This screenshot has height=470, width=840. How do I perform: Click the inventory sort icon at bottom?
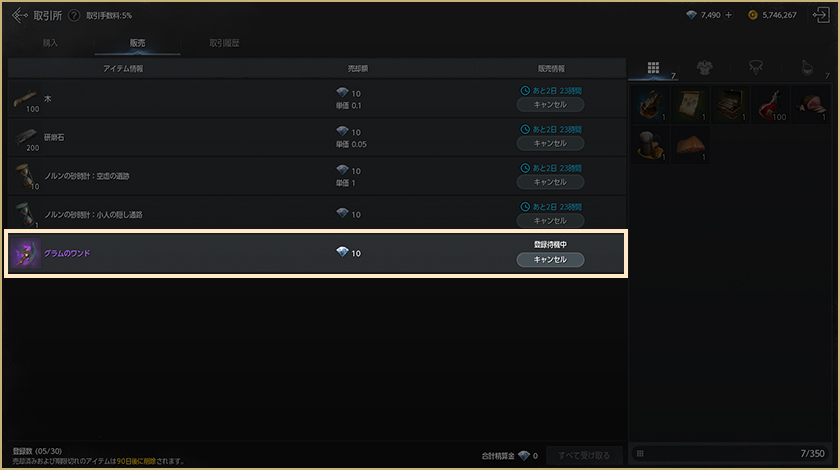point(640,453)
